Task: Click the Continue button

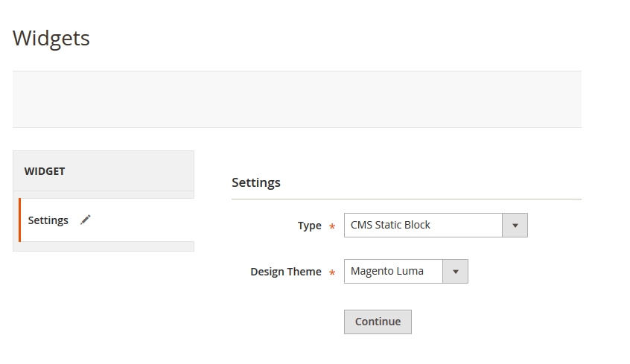Action: click(378, 322)
